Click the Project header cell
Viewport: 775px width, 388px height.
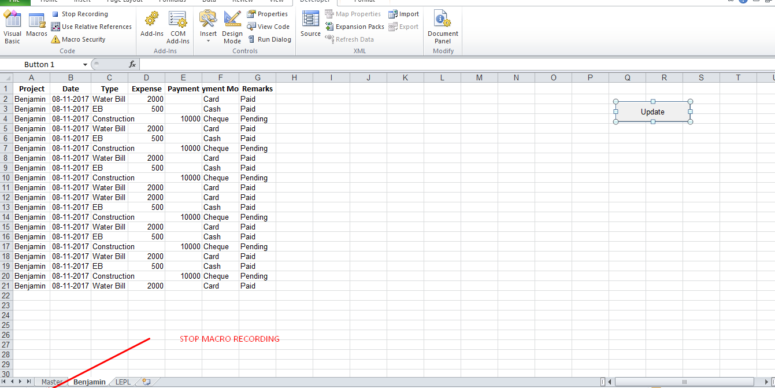[x=32, y=89]
